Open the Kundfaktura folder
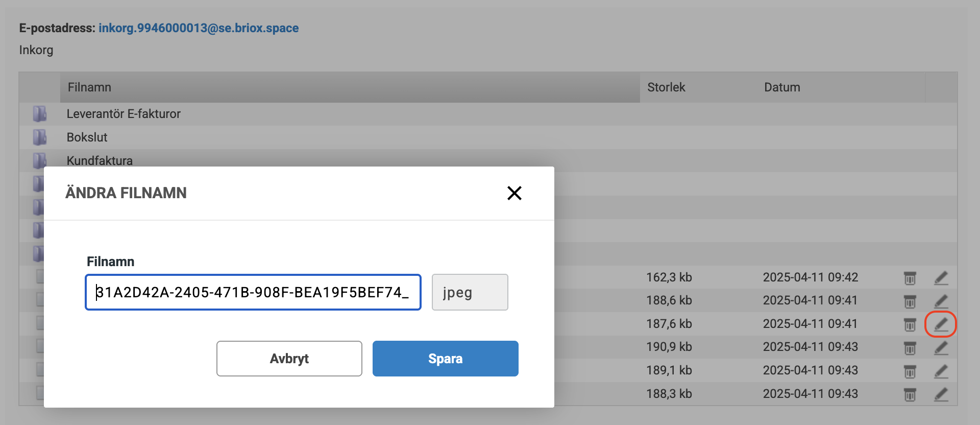 (x=100, y=161)
